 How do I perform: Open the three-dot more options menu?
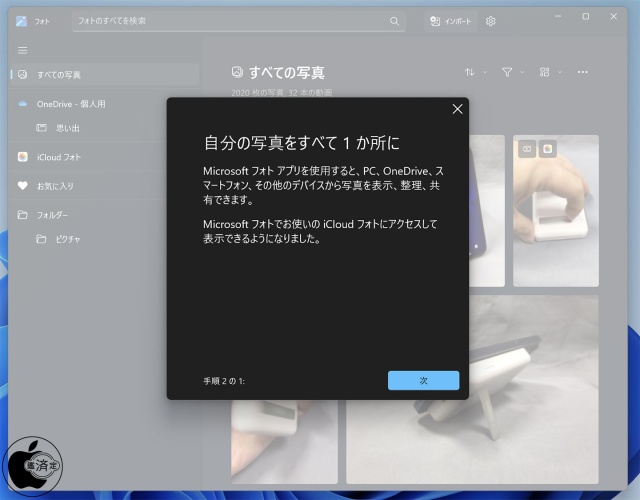click(582, 72)
